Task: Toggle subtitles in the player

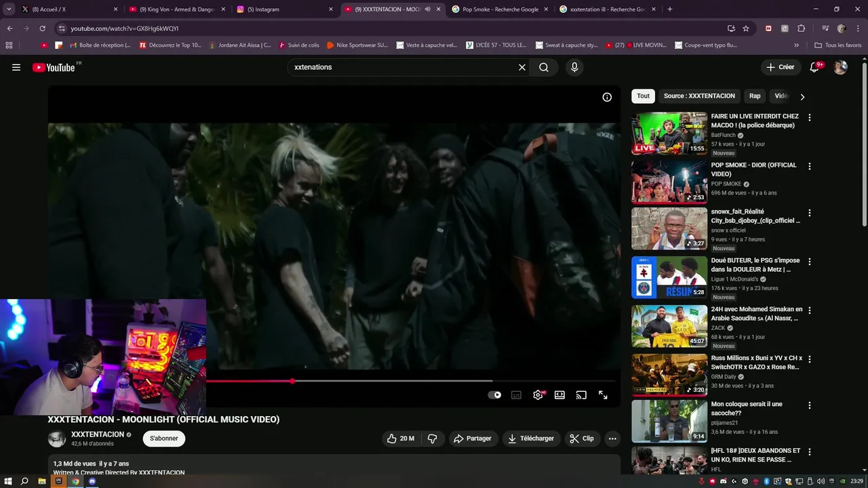Action: 516,395
